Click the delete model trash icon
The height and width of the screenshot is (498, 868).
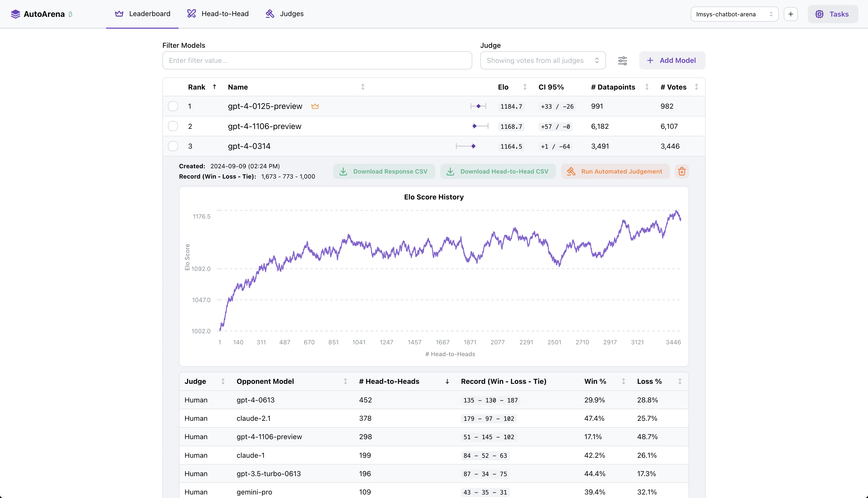point(682,171)
